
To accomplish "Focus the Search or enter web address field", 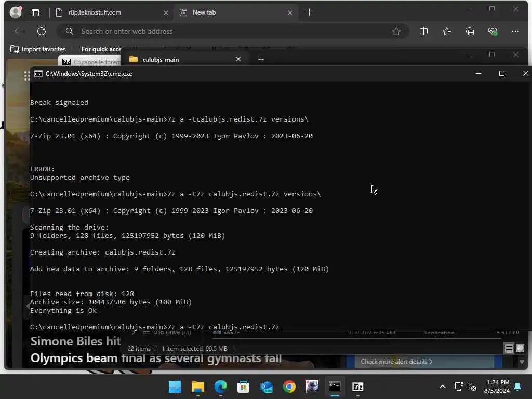I will click(233, 31).
